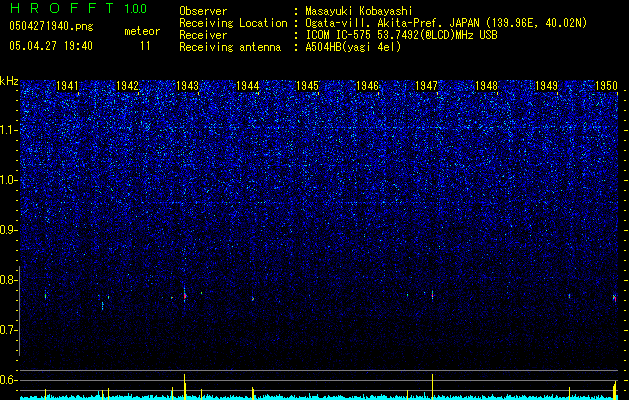Click the meteor echo near 1947
The image size is (629, 400).
tap(432, 295)
